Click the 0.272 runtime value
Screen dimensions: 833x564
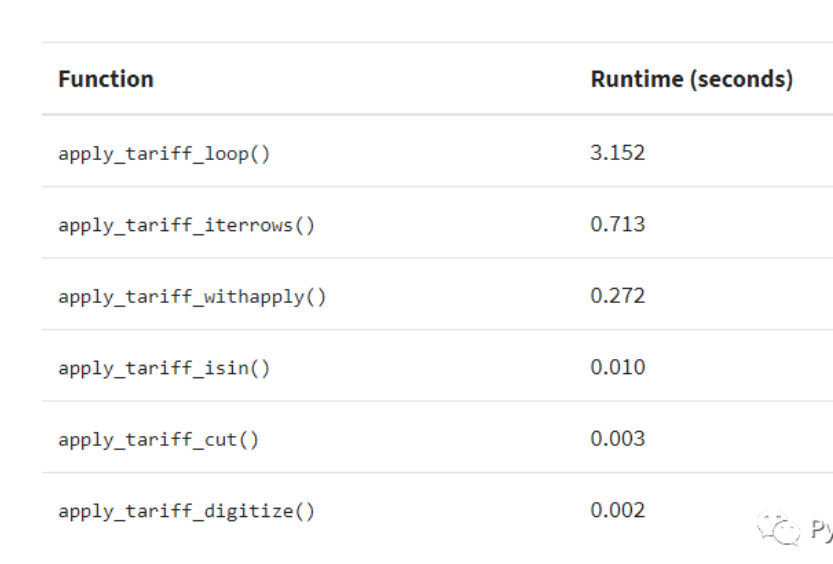[618, 296]
